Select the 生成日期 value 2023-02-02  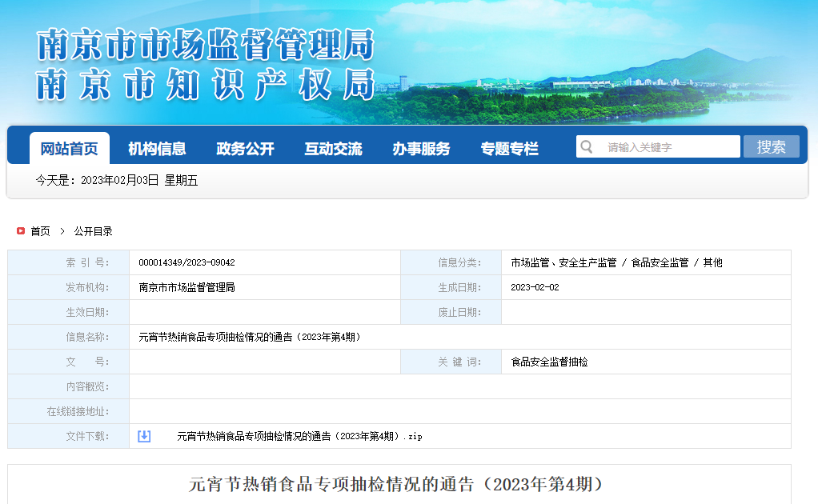point(535,287)
